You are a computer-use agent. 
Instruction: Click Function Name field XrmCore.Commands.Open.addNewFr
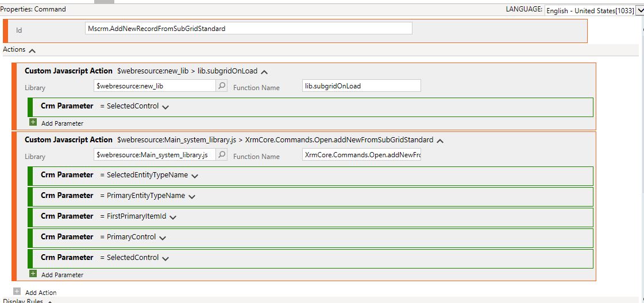[x=361, y=154]
